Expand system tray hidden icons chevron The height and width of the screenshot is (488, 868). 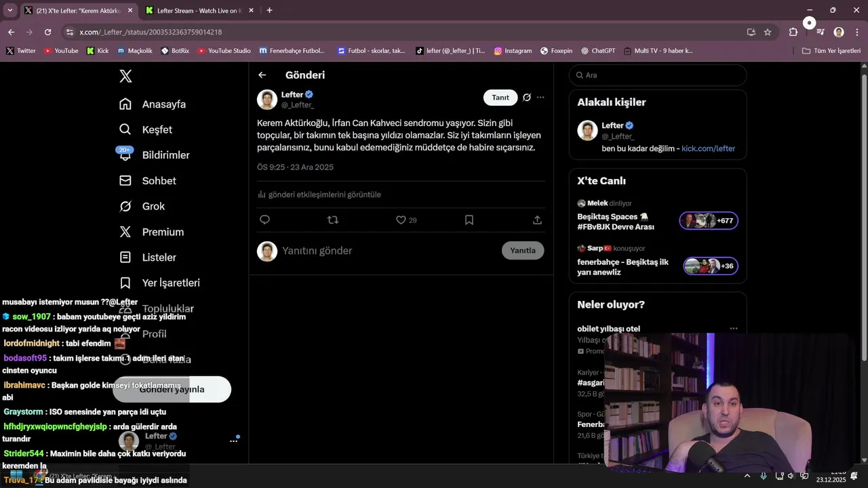(x=747, y=476)
